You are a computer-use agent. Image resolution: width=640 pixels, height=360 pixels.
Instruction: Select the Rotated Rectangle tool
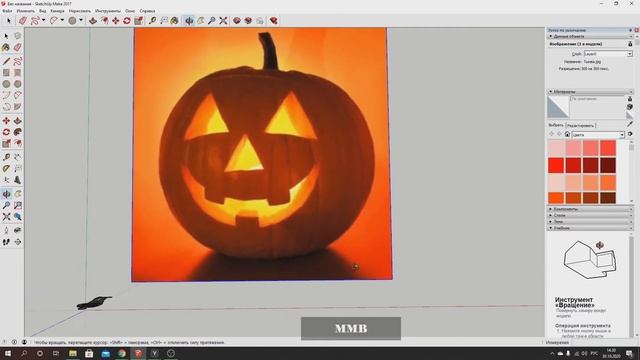coord(18,73)
